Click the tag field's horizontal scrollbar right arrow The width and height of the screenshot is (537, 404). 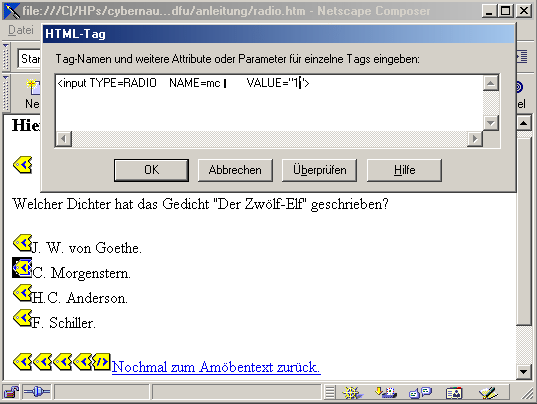coord(475,139)
